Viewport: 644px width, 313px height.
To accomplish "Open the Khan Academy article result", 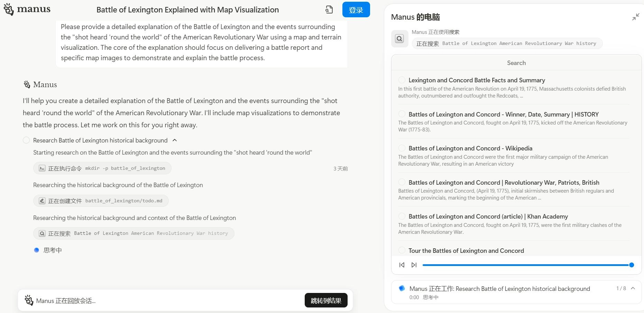I will (488, 217).
